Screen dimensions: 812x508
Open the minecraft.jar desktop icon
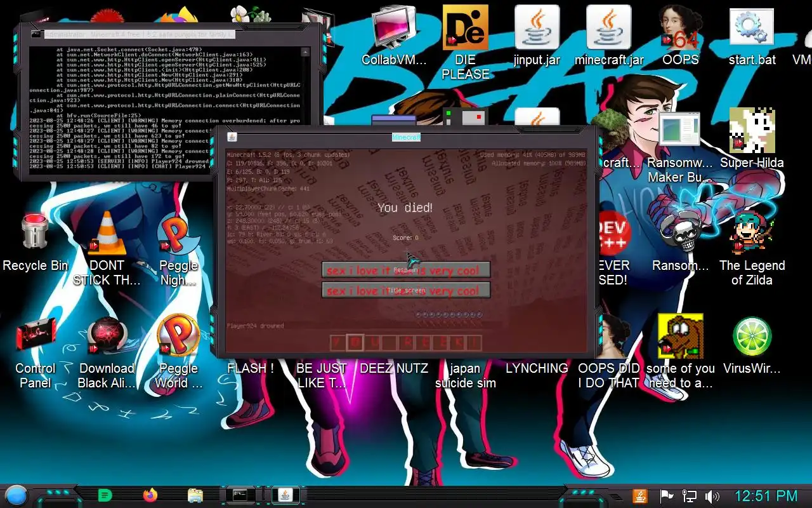pos(609,36)
